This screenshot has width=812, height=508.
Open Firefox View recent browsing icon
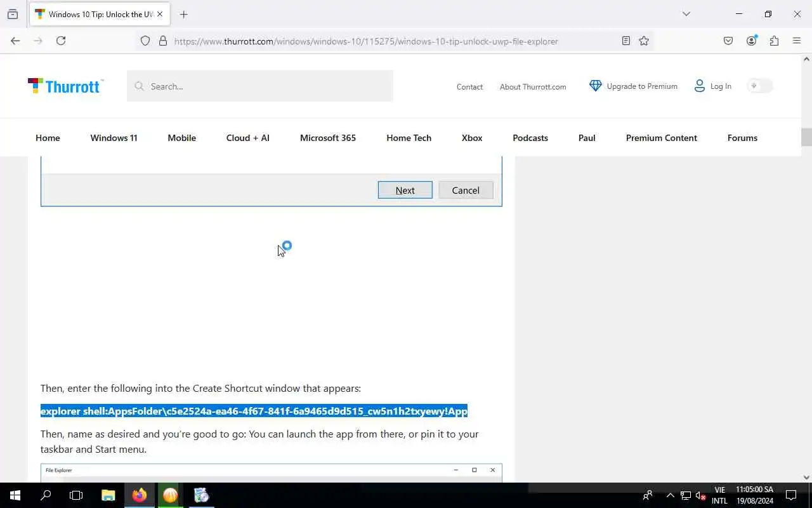coord(13,14)
